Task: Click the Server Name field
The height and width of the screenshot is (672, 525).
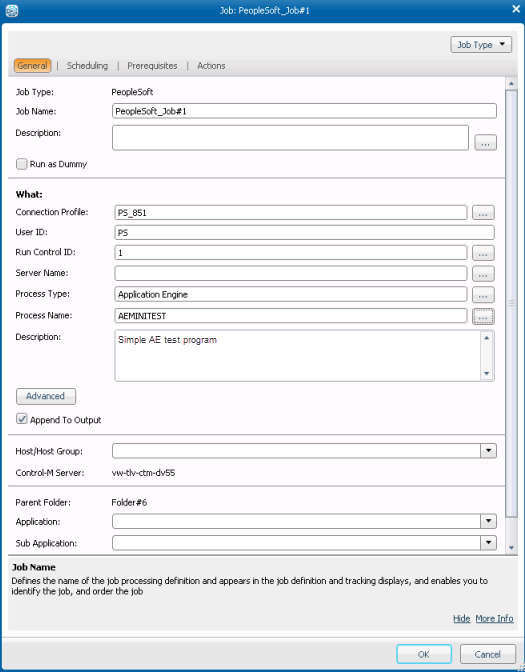Action: tap(291, 273)
